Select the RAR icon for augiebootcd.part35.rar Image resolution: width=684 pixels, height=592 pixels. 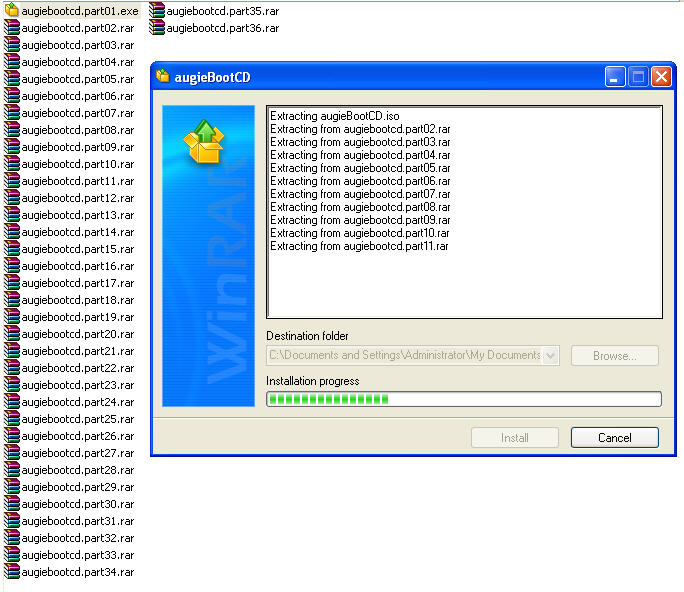pos(157,10)
